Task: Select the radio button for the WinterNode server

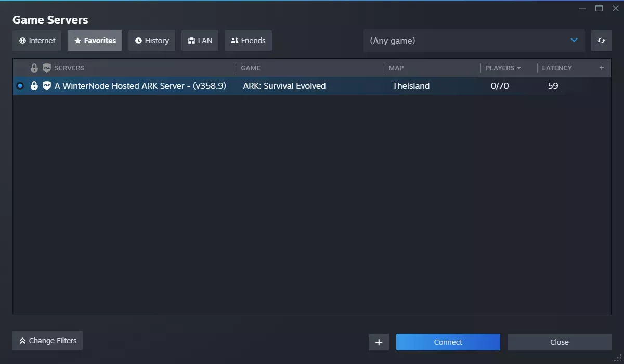Action: click(20, 86)
